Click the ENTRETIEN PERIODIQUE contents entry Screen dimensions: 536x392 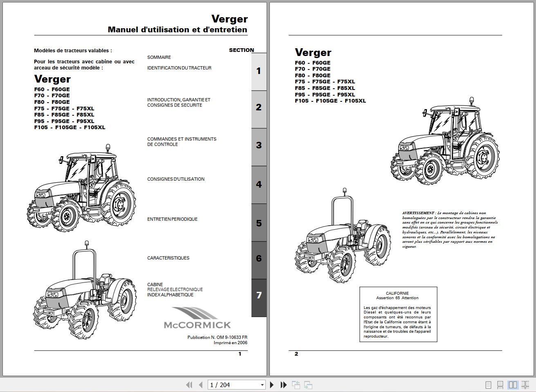[172, 220]
